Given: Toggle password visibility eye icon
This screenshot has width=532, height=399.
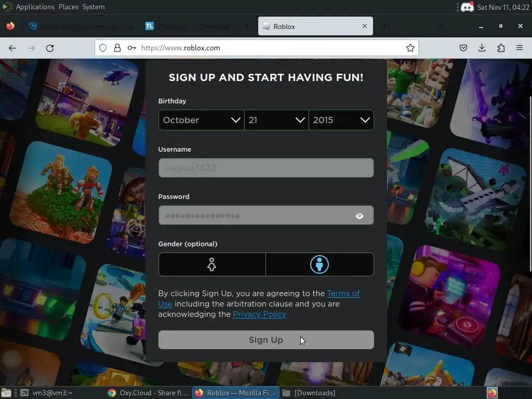Looking at the screenshot, I should (360, 216).
